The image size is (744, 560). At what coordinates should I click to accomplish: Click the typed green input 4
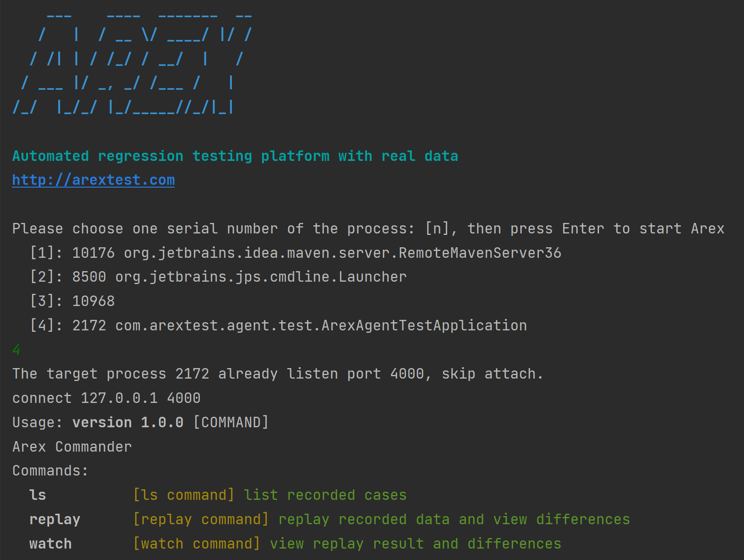click(16, 350)
